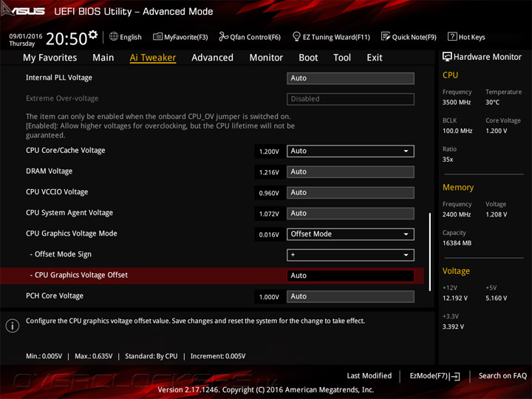This screenshot has width=532, height=399.
Task: Click the clock time 20:50
Action: coord(66,38)
